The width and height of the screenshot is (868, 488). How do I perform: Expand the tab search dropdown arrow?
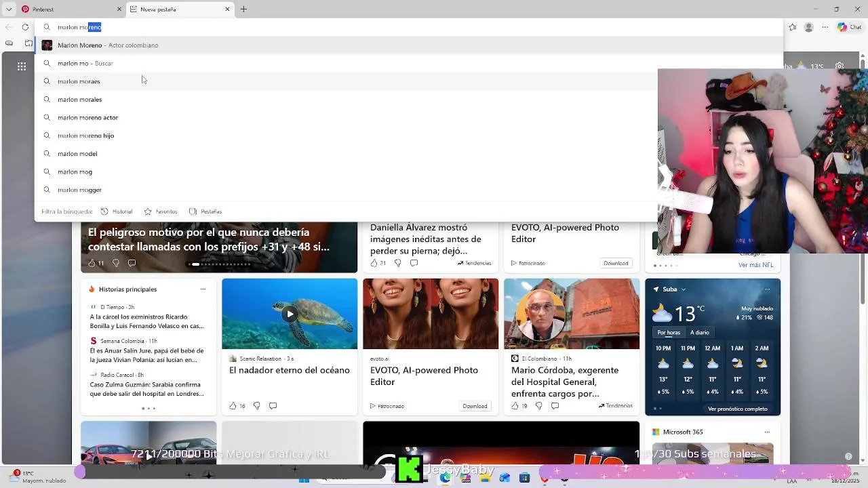(x=9, y=9)
